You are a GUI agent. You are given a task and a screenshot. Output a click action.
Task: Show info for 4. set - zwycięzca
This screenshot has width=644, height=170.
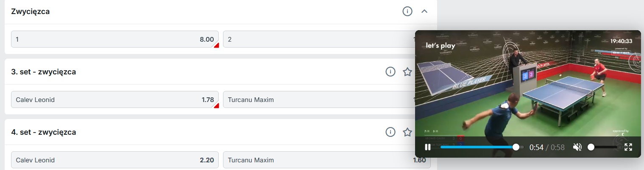point(390,132)
